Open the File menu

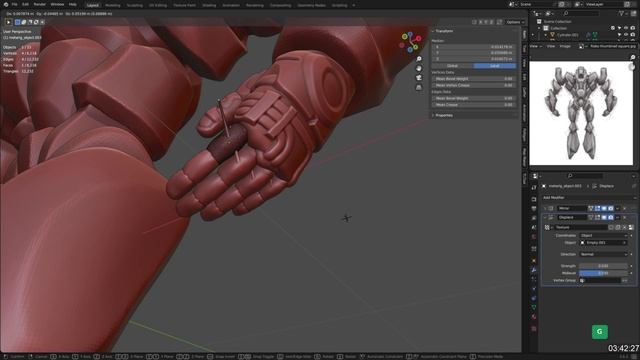pyautogui.click(x=15, y=4)
